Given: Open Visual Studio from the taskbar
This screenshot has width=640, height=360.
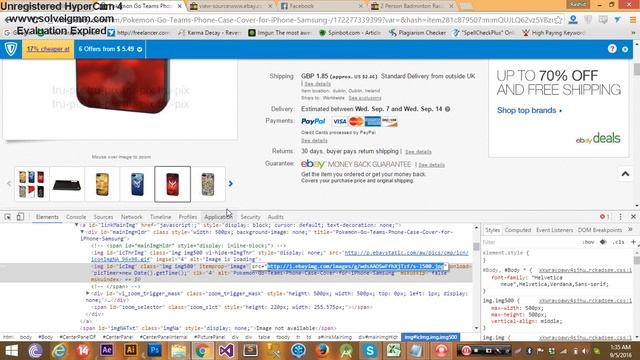Looking at the screenshot, I should click(x=226, y=351).
